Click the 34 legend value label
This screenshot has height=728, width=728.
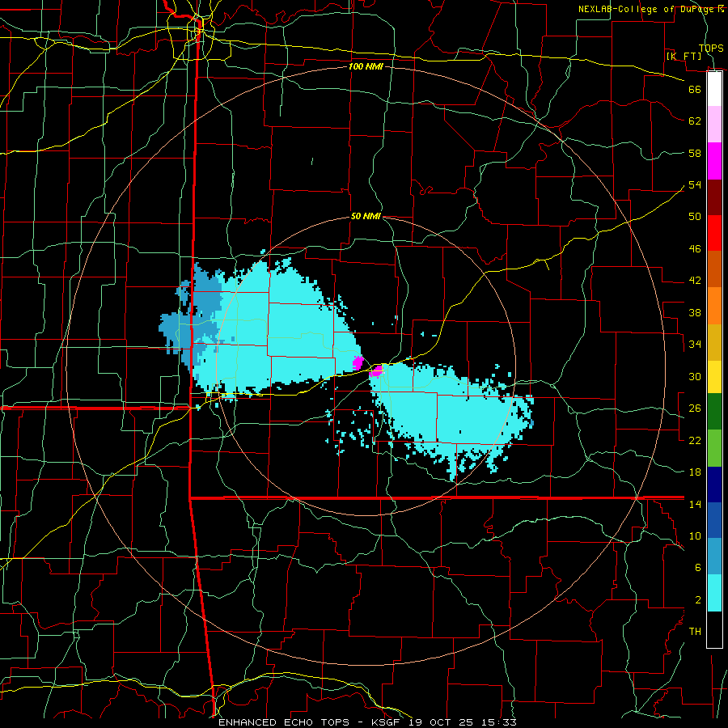[x=695, y=345]
